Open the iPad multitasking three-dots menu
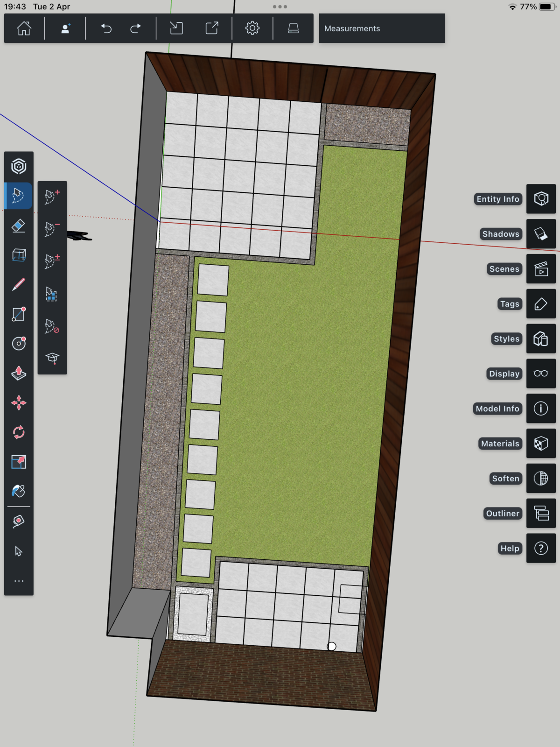This screenshot has height=747, width=560. (280, 7)
